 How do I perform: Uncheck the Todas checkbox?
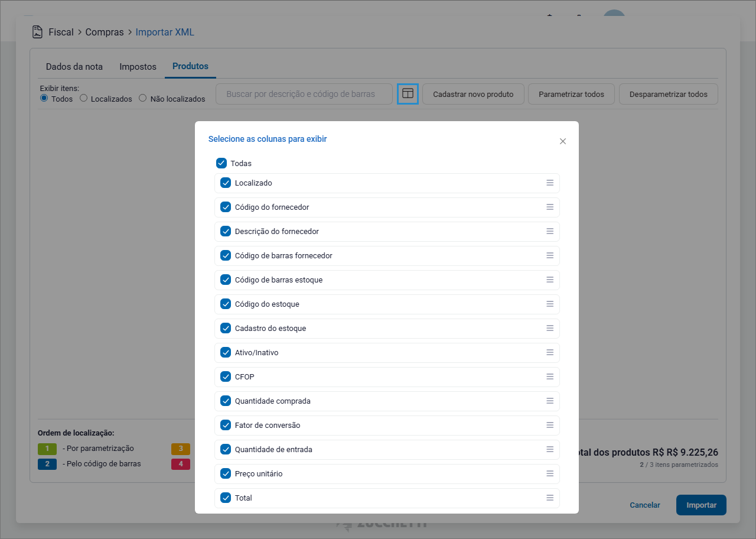tap(221, 163)
